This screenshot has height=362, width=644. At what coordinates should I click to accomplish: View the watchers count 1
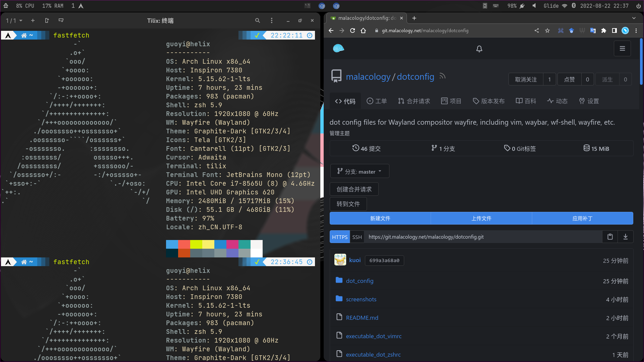click(x=549, y=79)
